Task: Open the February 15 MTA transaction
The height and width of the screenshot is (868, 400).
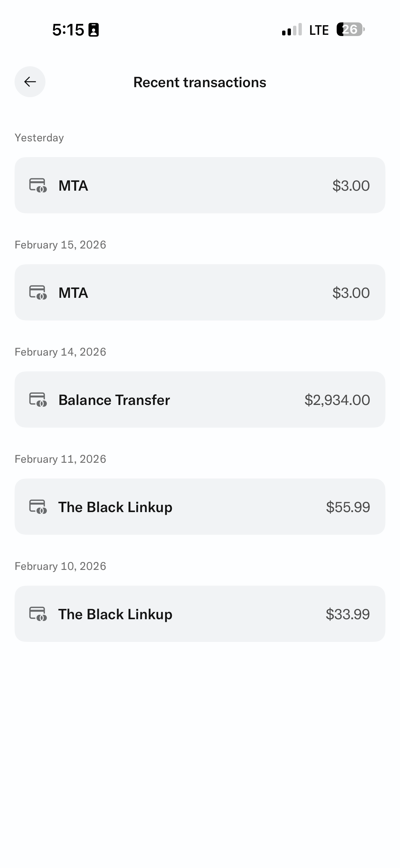Action: click(x=200, y=292)
